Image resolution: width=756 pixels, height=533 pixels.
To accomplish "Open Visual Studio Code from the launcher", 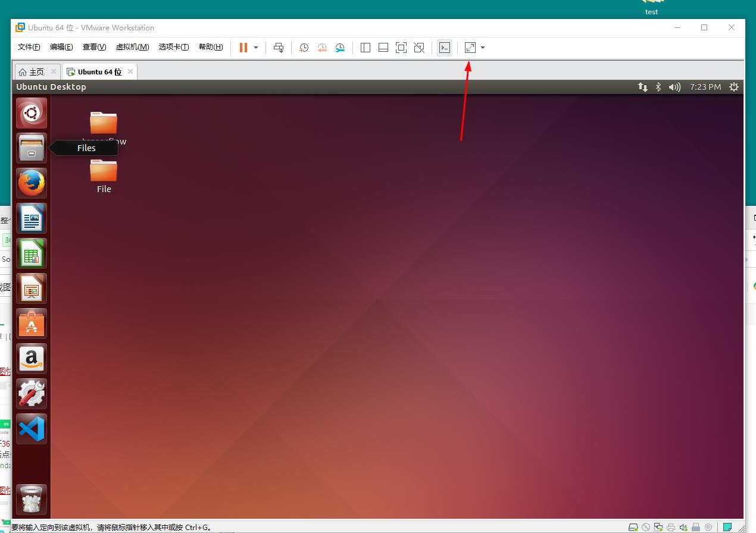I will click(31, 428).
